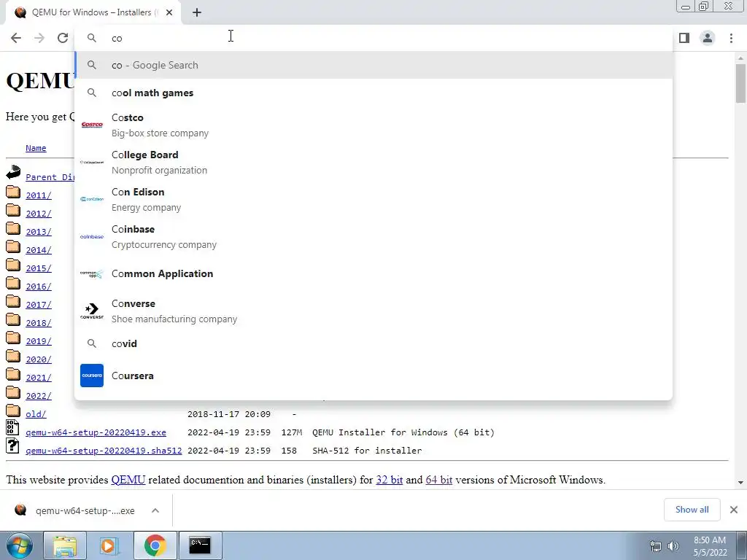Close the downloads bar

pos(734,510)
